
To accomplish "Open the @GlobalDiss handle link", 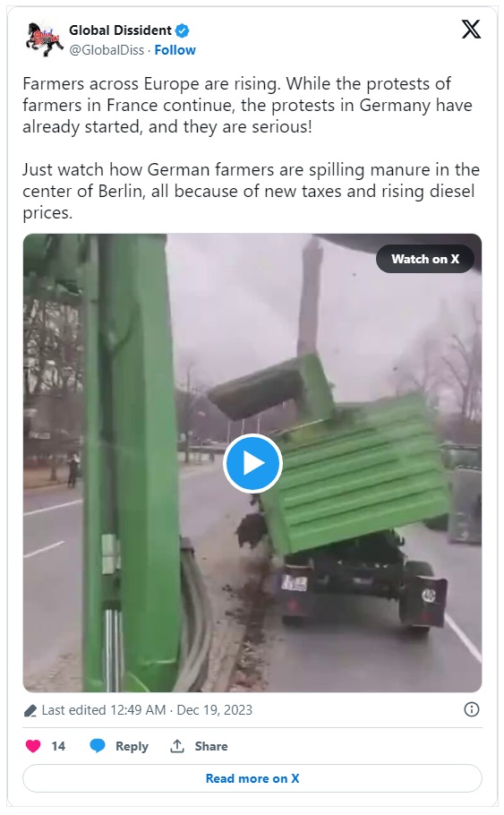I will point(107,50).
